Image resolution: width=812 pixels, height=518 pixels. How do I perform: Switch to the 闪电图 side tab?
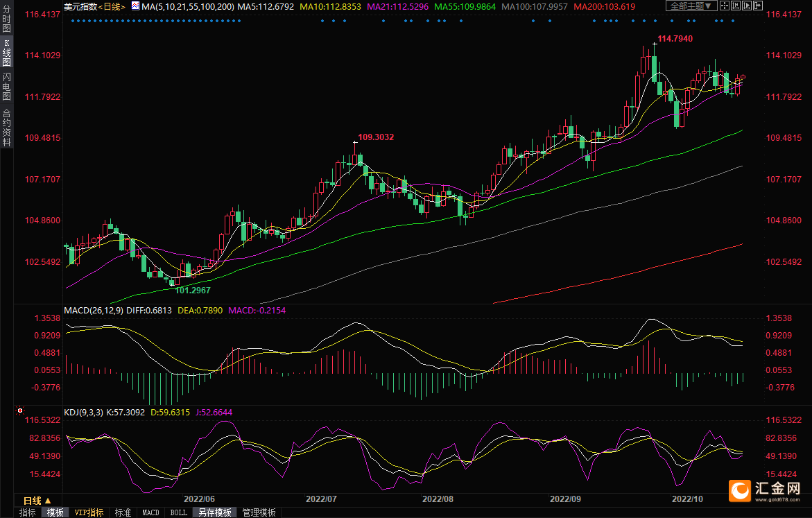[x=7, y=87]
